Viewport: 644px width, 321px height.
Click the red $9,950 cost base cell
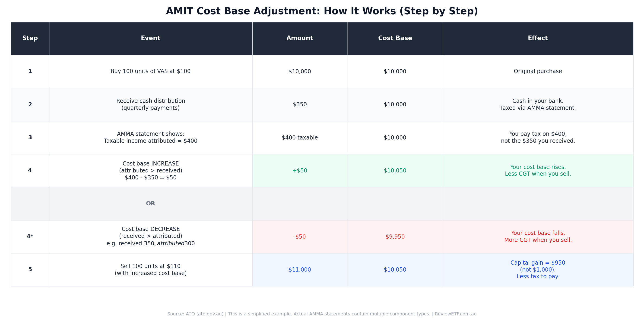pos(395,237)
